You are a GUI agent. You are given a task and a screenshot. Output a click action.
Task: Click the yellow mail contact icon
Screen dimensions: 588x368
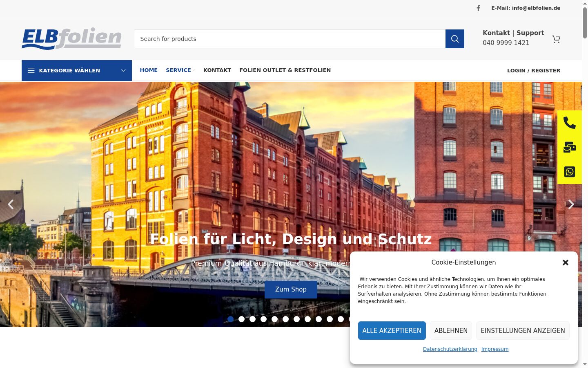pos(570,147)
